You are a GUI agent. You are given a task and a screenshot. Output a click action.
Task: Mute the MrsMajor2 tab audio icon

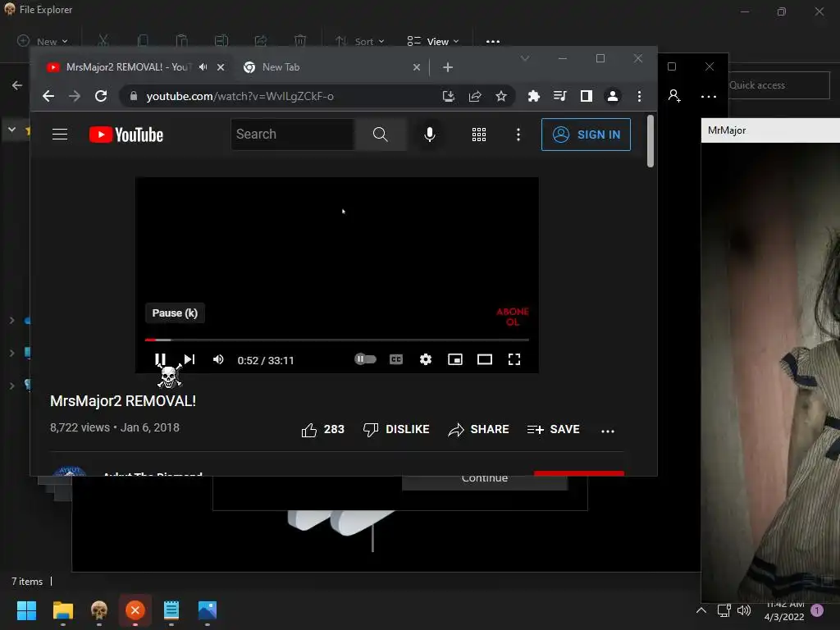(203, 67)
